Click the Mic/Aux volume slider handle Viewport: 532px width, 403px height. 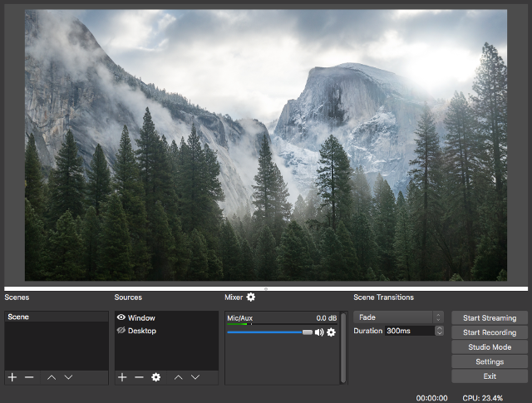pyautogui.click(x=307, y=332)
